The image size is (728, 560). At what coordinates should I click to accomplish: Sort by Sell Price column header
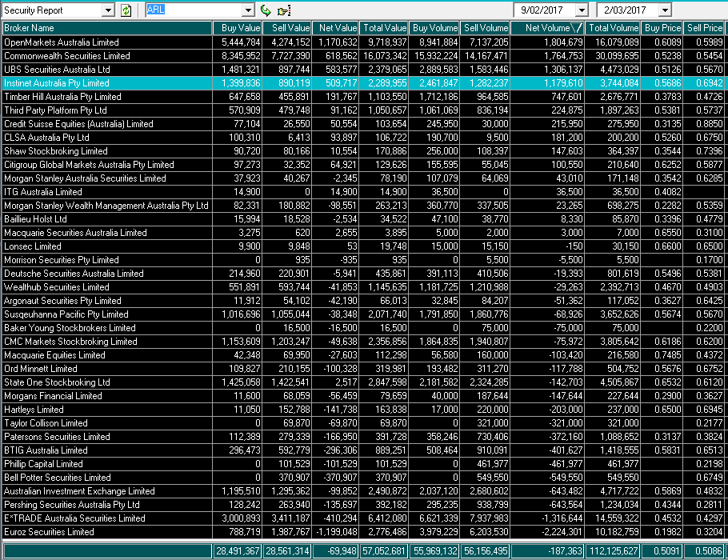pyautogui.click(x=704, y=28)
